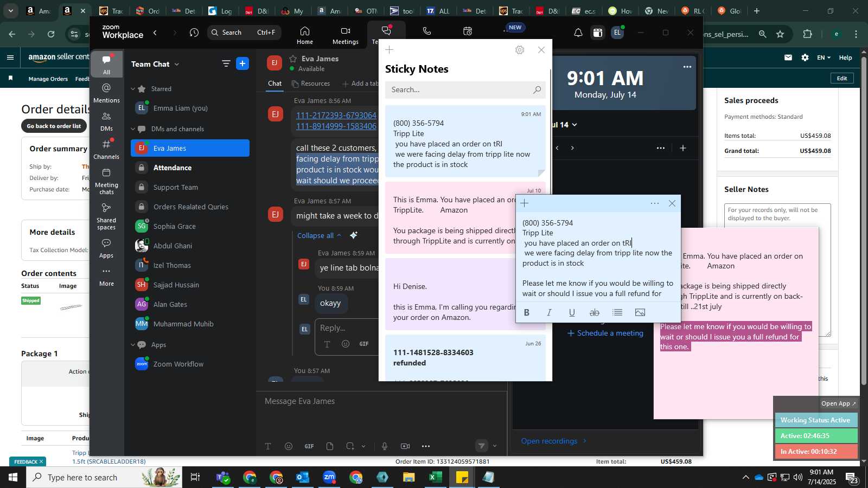868x488 pixels.
Task: Click the blue new chat plus button
Action: (242, 64)
